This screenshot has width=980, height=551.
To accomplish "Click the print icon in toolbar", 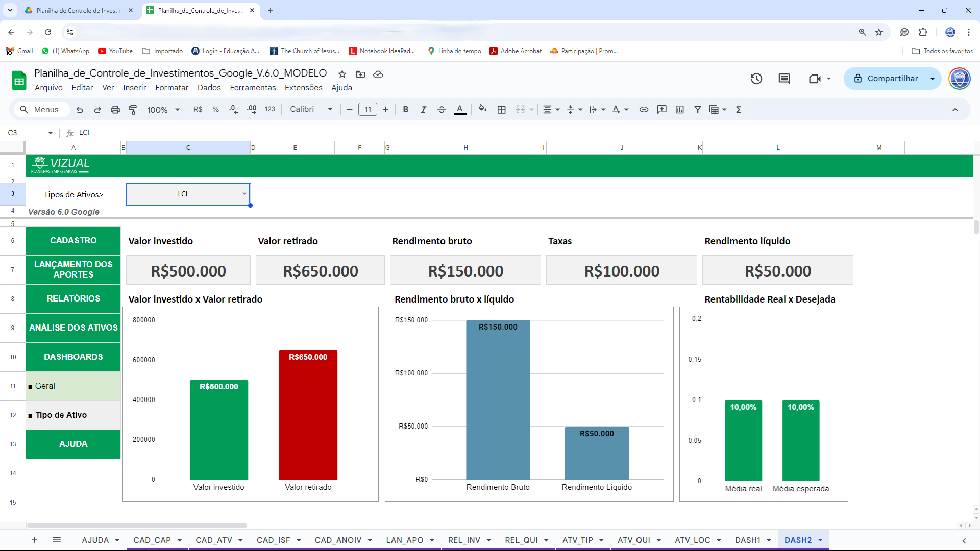I will [115, 110].
